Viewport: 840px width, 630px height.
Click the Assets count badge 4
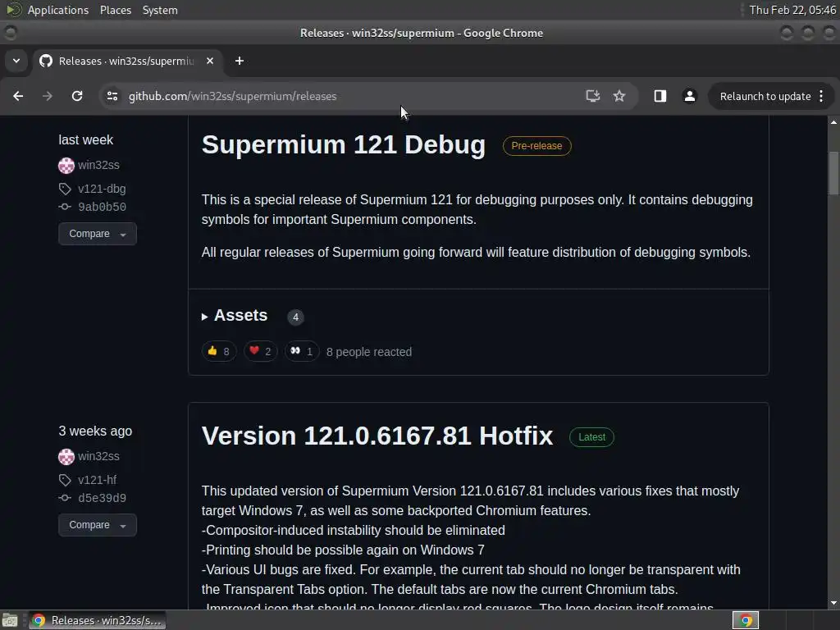point(295,317)
